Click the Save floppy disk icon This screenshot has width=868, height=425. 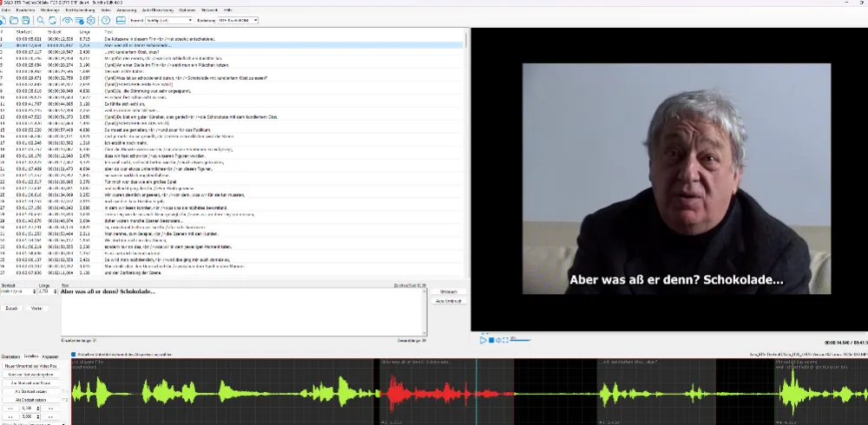coord(25,21)
